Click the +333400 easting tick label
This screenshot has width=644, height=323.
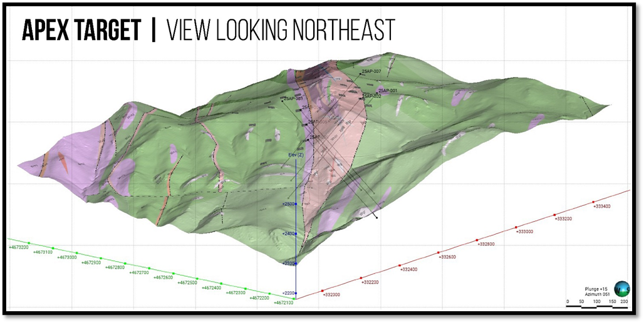pyautogui.click(x=602, y=207)
